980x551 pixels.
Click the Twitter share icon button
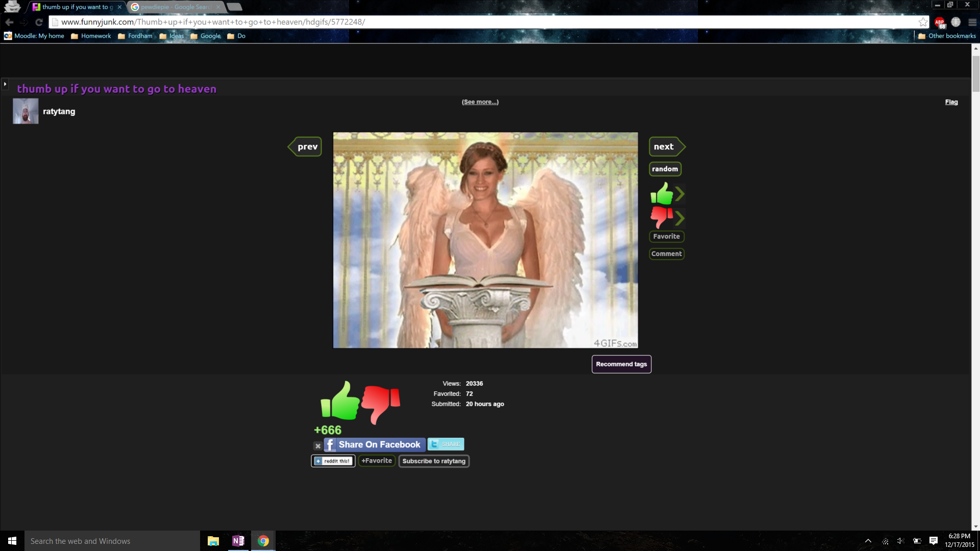click(x=446, y=444)
